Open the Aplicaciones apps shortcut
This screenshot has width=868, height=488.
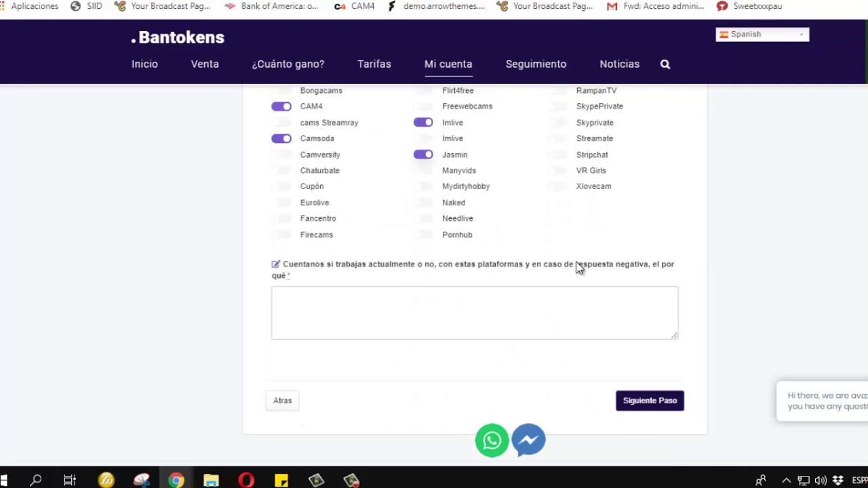pyautogui.click(x=30, y=6)
